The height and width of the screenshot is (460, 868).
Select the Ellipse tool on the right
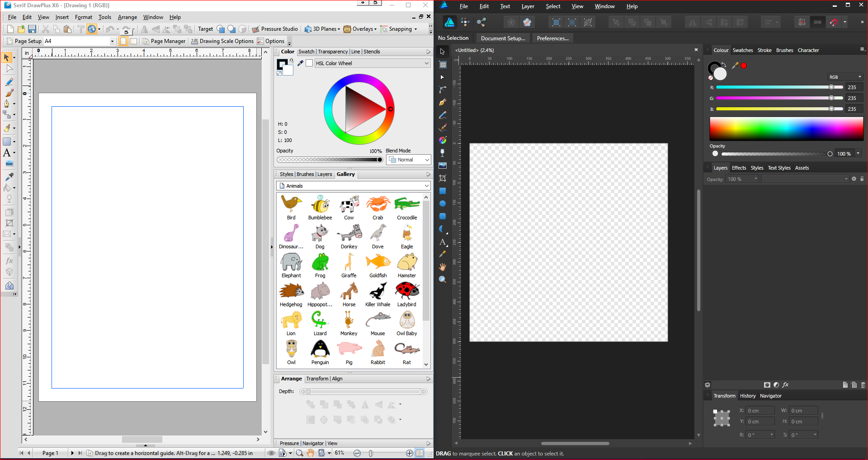point(442,204)
